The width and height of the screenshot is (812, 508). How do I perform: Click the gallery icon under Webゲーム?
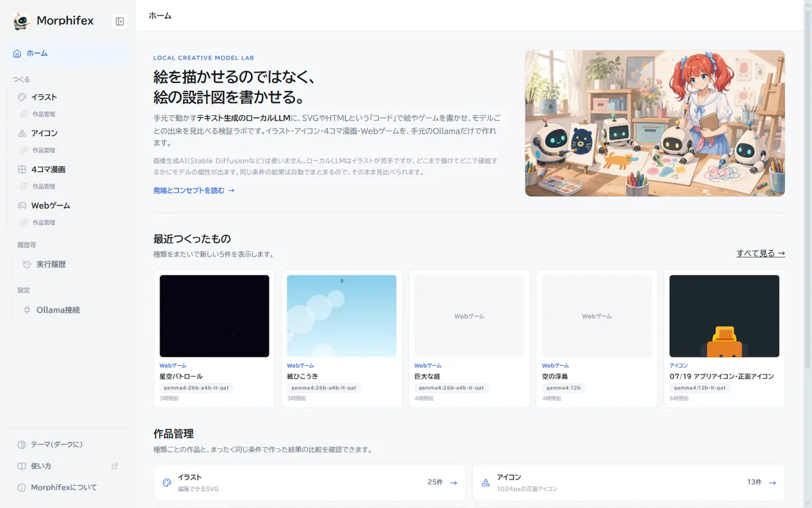point(24,222)
